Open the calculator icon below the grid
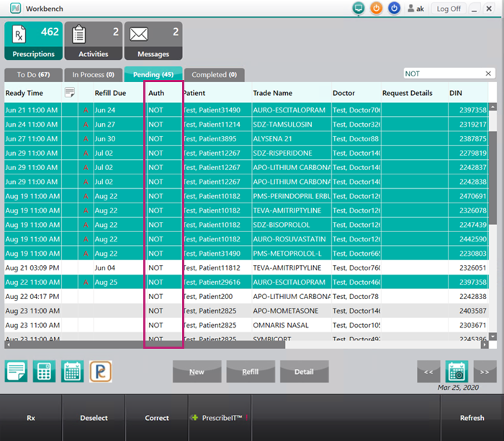 44,372
